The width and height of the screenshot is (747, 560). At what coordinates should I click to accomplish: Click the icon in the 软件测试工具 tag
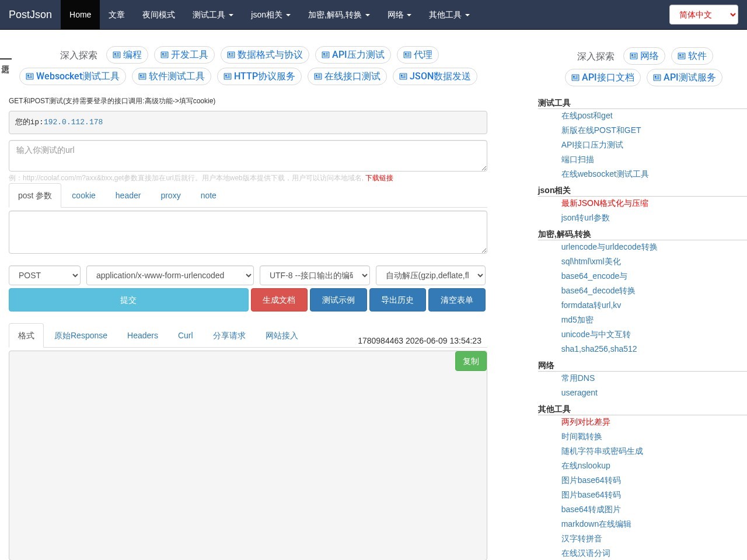click(142, 76)
